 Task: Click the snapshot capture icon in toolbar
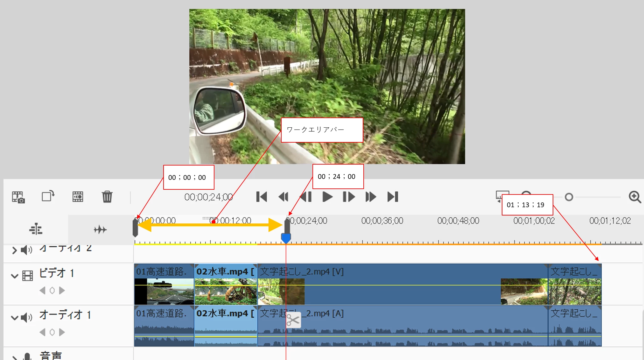pyautogui.click(x=18, y=197)
